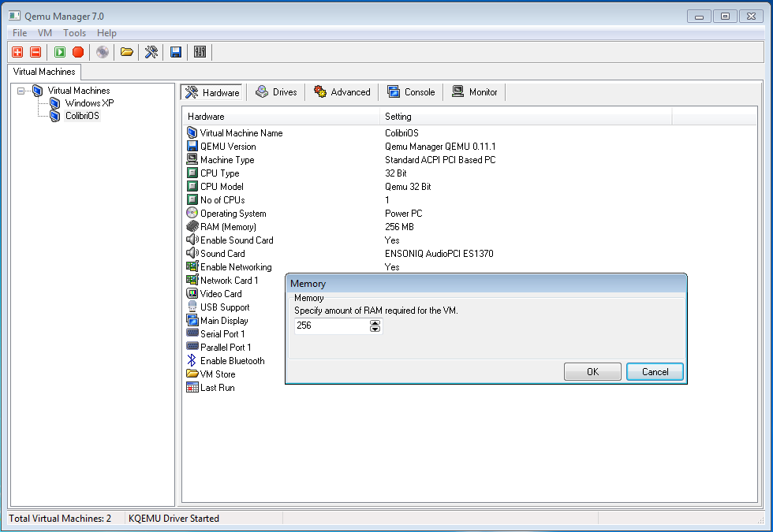Open the yellow folder toolbar icon
The image size is (773, 532).
coord(127,52)
